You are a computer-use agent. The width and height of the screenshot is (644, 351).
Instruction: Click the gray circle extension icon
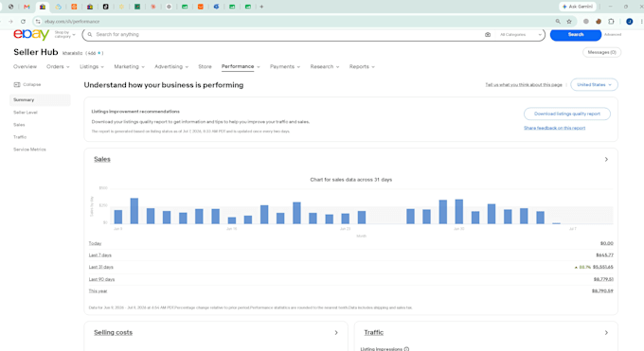tap(586, 22)
